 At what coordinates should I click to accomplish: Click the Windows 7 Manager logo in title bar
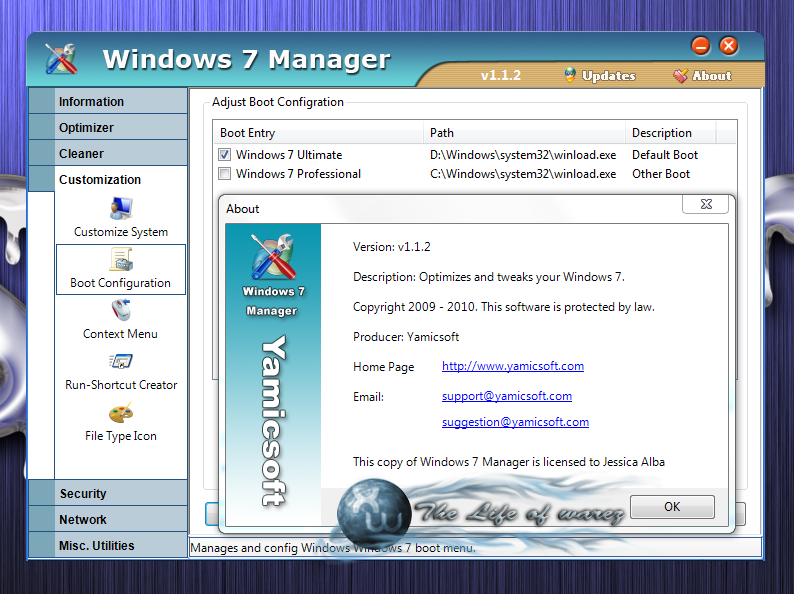[x=61, y=59]
